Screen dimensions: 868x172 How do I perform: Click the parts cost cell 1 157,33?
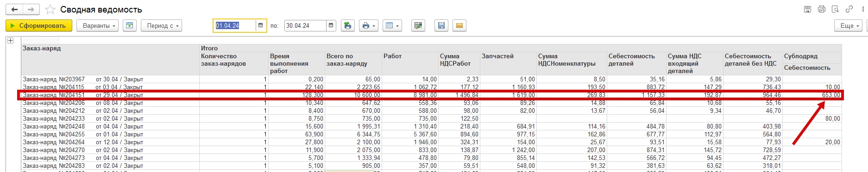tap(636, 95)
